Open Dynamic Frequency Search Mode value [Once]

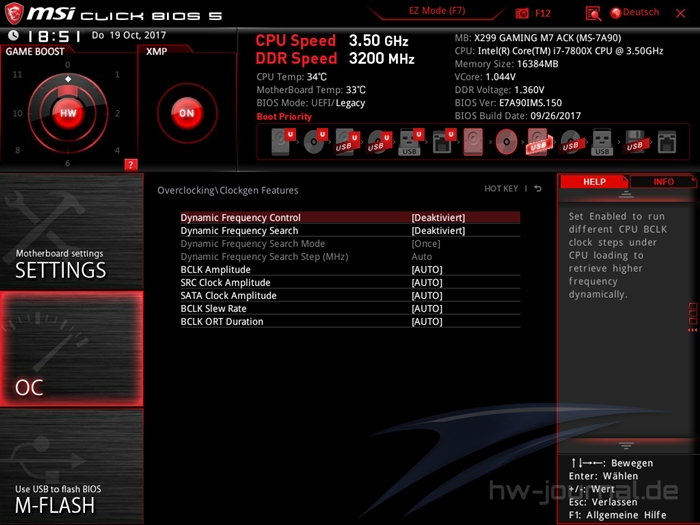tap(426, 243)
